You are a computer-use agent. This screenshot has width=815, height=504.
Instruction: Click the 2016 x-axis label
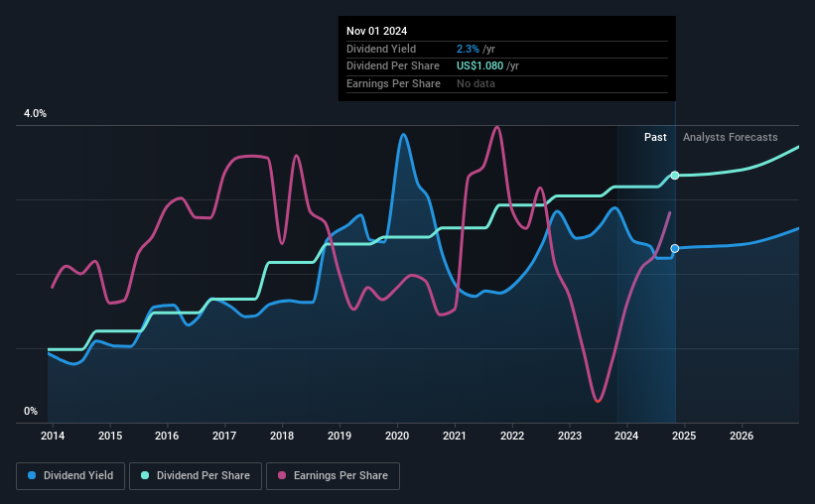pyautogui.click(x=167, y=436)
